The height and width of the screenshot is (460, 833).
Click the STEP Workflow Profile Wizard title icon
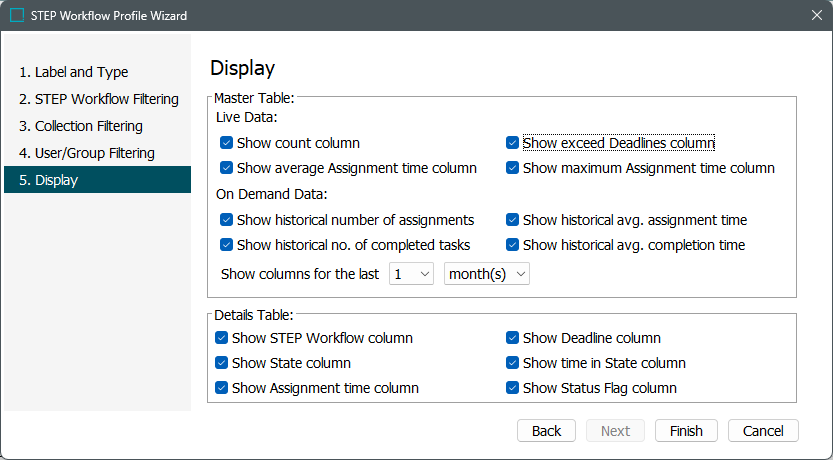click(17, 16)
